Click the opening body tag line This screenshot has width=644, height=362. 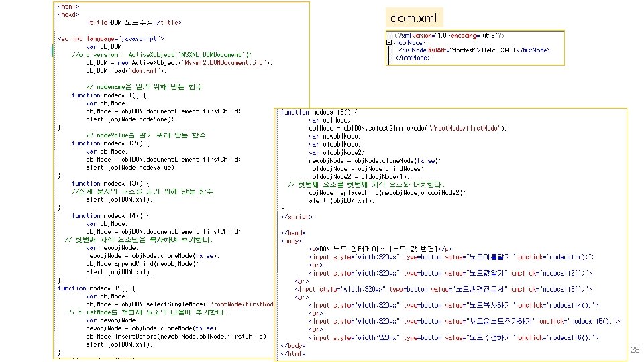(292, 241)
